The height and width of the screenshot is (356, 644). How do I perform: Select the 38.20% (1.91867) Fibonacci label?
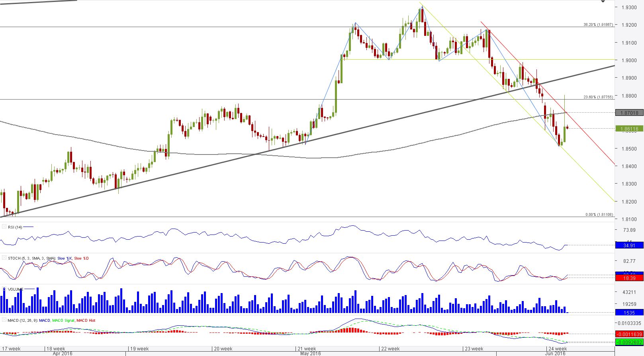tap(598, 25)
